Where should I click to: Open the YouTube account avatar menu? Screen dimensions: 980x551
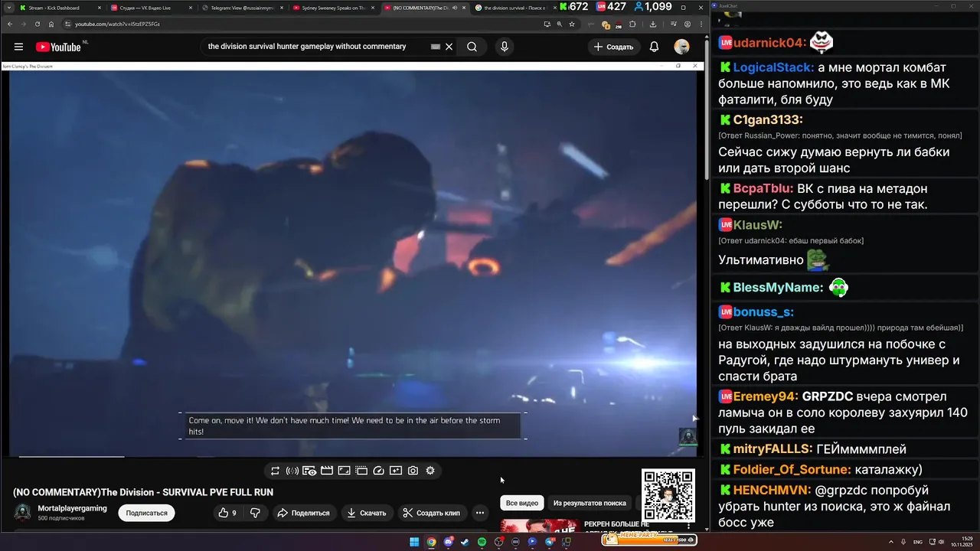[681, 47]
